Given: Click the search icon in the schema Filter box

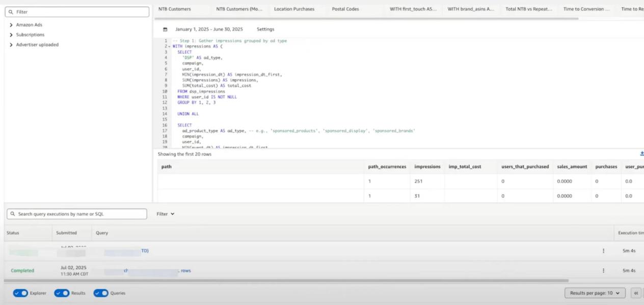Looking at the screenshot, I should click(x=11, y=12).
